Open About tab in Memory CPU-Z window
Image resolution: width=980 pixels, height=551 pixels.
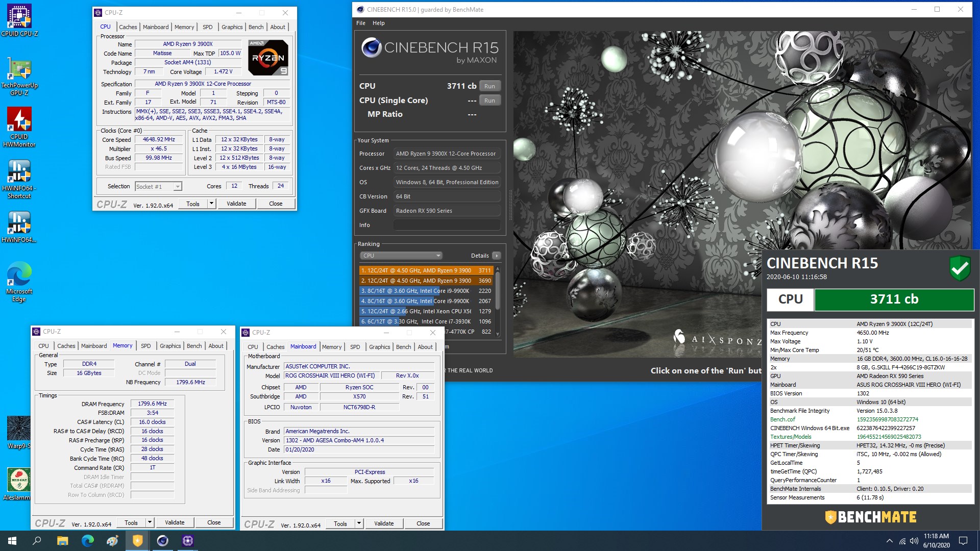pyautogui.click(x=215, y=346)
